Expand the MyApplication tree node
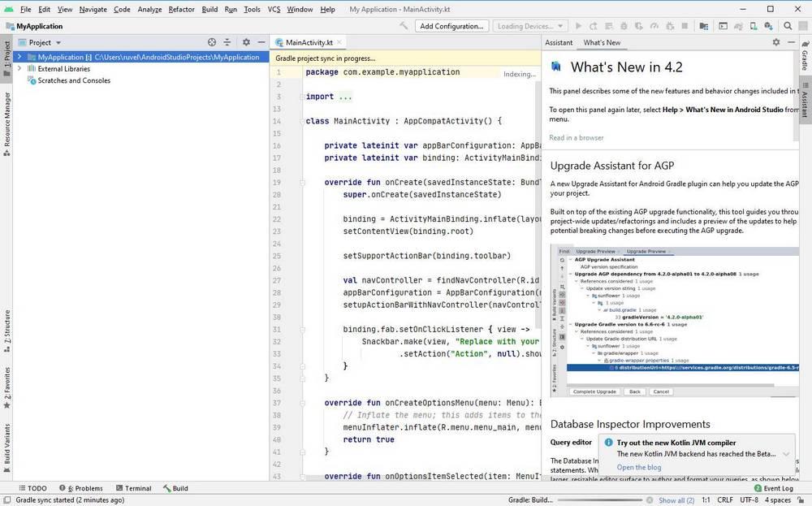 (19, 57)
